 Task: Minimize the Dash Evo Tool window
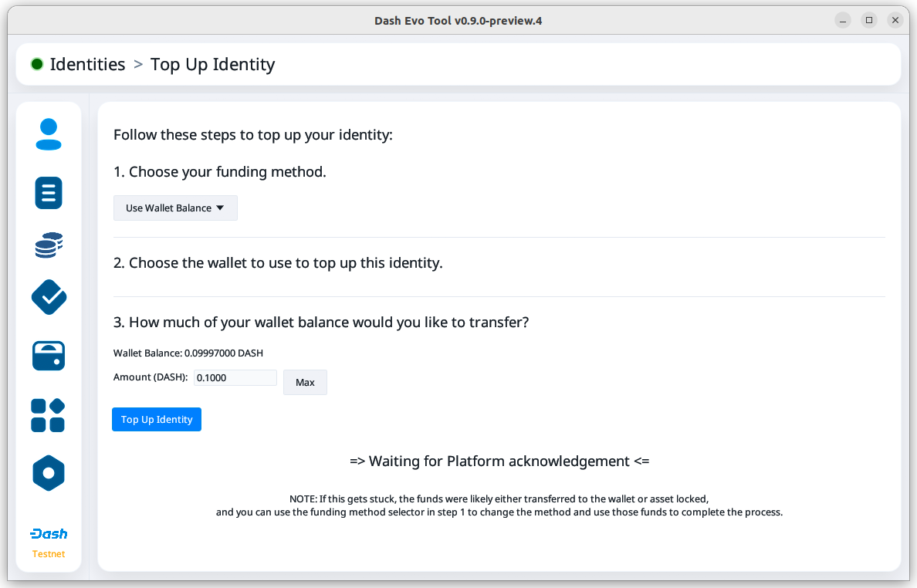click(x=843, y=20)
